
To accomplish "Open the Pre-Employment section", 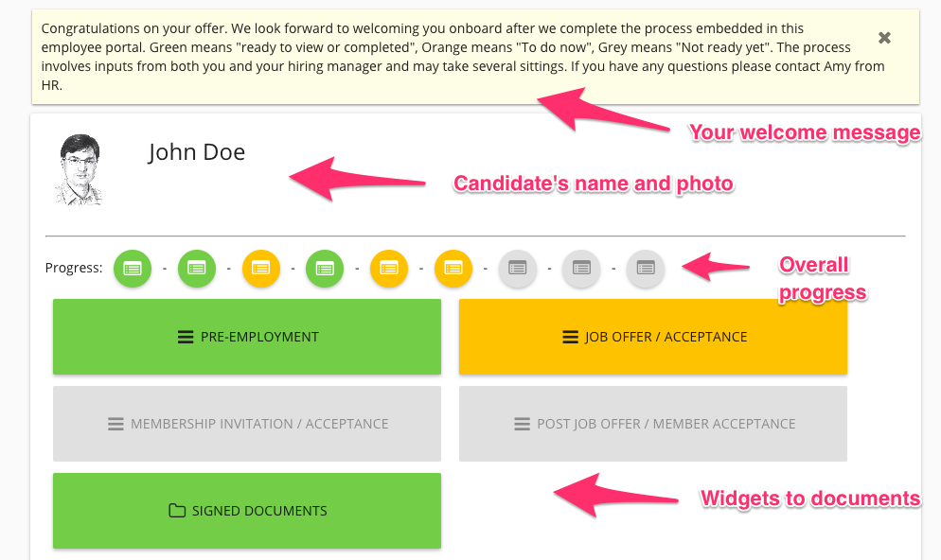I will pyautogui.click(x=247, y=336).
